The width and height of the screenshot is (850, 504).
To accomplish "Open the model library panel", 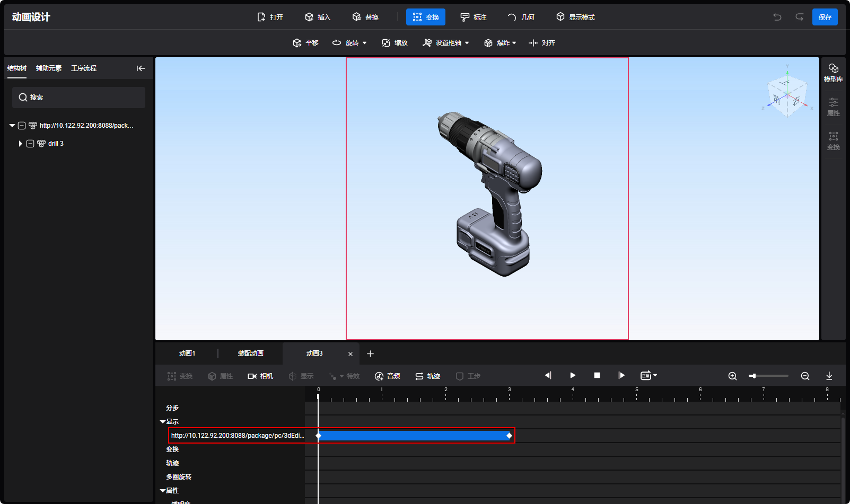I will [833, 73].
